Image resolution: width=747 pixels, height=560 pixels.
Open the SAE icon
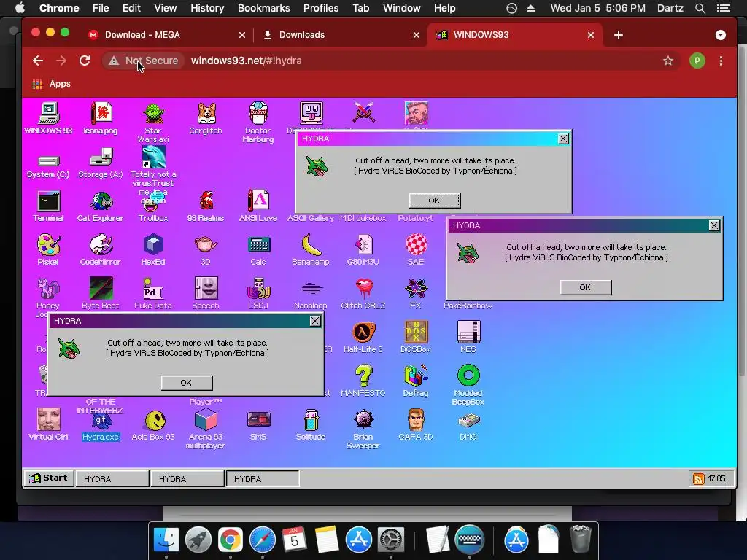click(x=415, y=250)
